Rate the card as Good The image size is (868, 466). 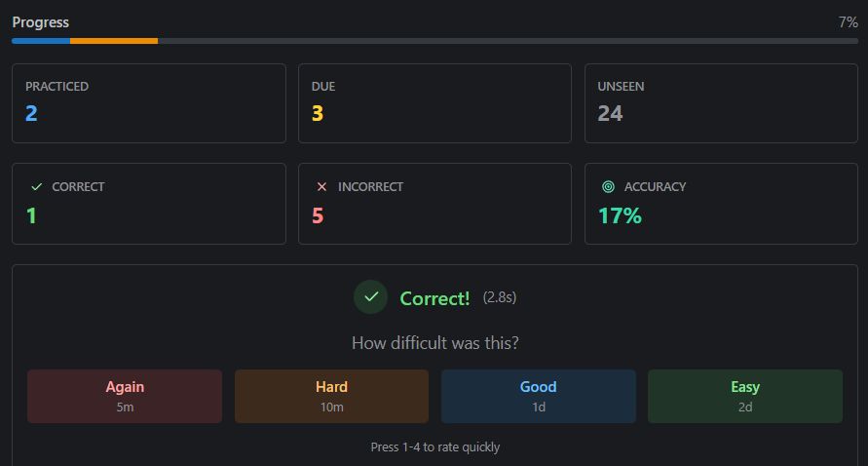tap(539, 396)
